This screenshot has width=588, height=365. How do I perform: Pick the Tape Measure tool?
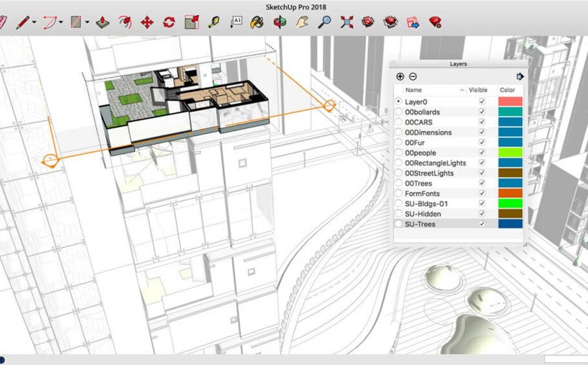coord(214,23)
